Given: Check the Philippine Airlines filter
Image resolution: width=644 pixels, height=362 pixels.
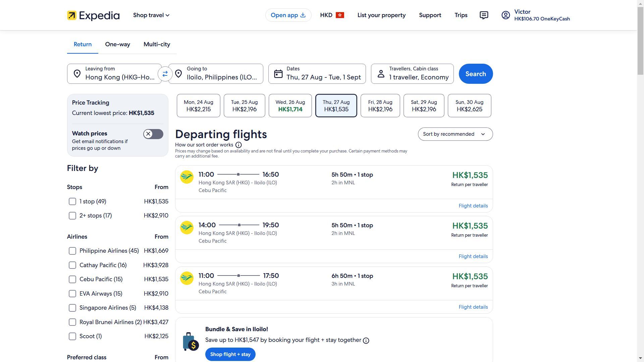Looking at the screenshot, I should coord(72,251).
